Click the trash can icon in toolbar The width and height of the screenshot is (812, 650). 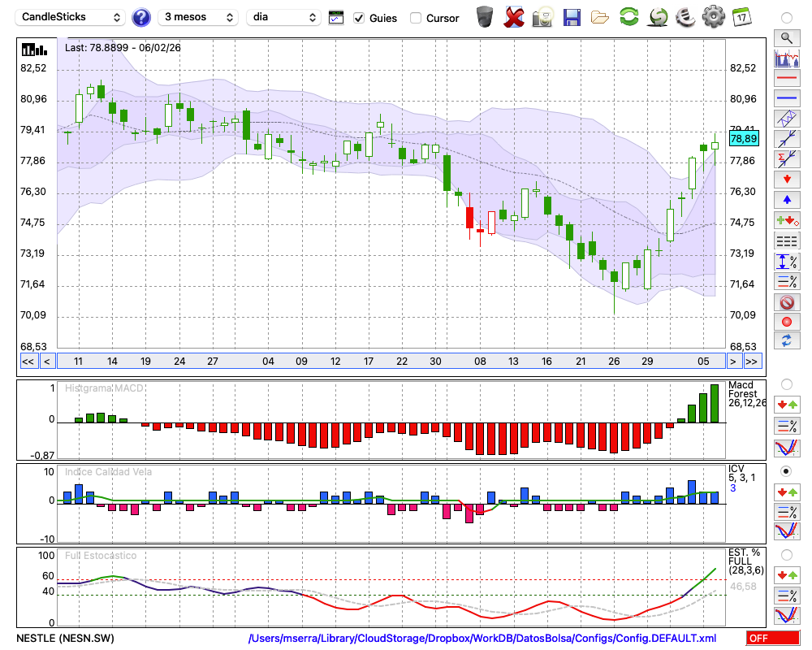tap(485, 17)
